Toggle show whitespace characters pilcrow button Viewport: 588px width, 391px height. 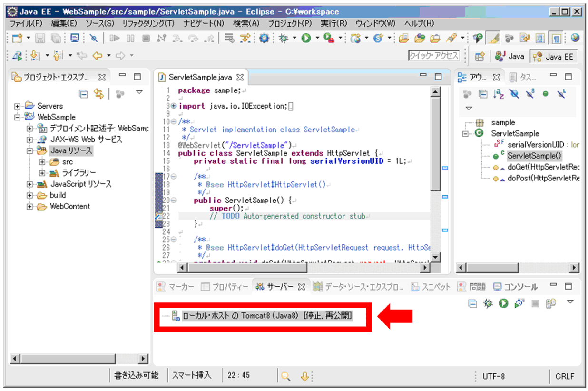tap(556, 38)
